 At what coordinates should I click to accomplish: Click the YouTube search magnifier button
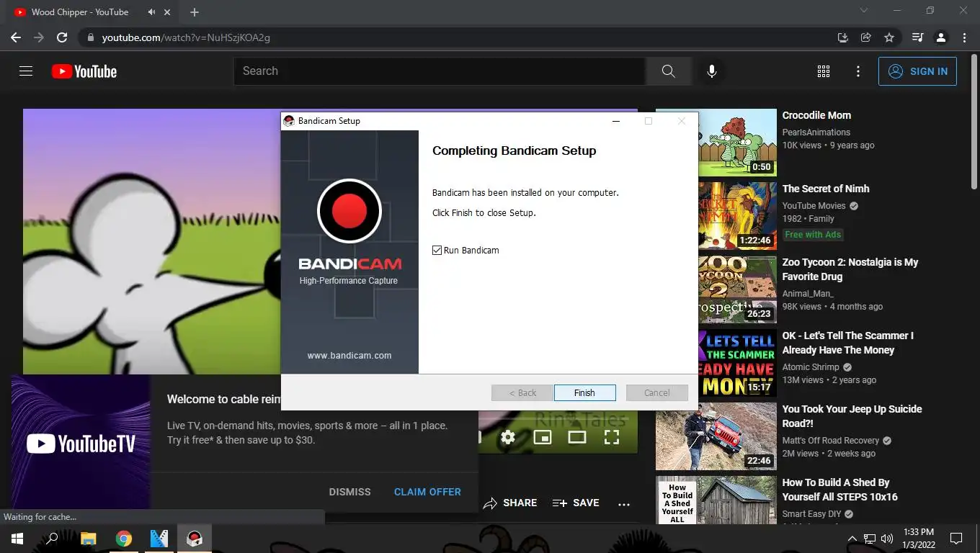tap(668, 71)
